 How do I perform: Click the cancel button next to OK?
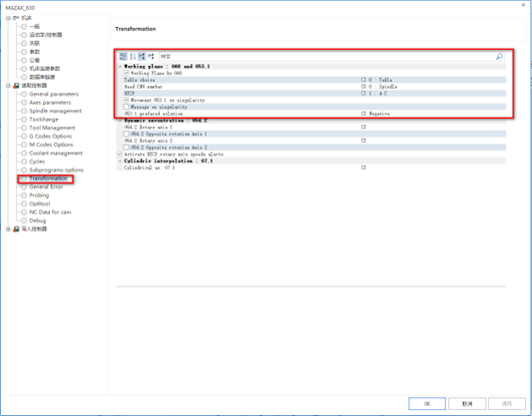coord(467,404)
